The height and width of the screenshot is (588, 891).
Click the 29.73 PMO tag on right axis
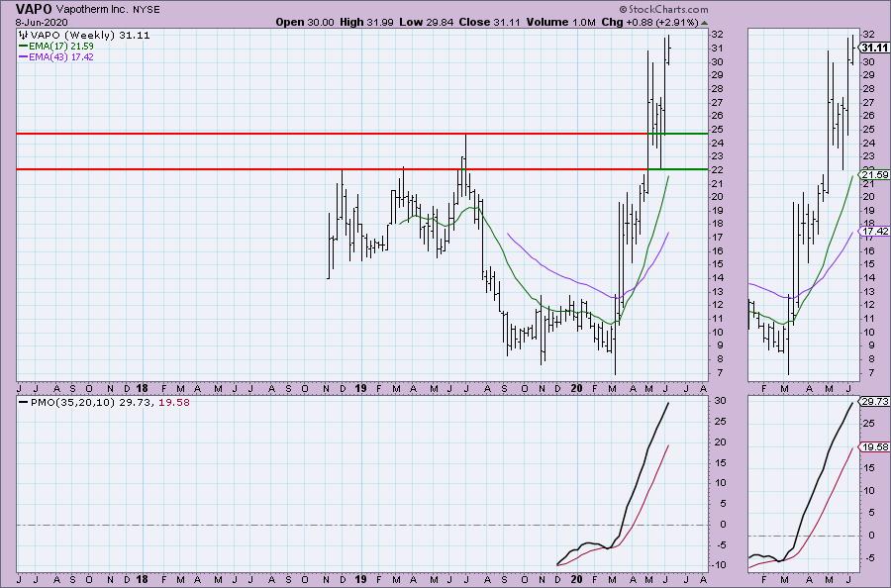(x=874, y=401)
